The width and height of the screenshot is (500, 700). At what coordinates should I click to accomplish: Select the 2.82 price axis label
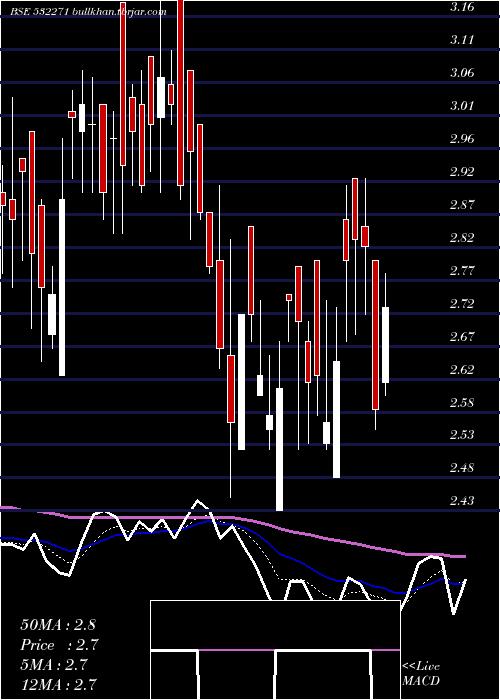[x=463, y=238]
